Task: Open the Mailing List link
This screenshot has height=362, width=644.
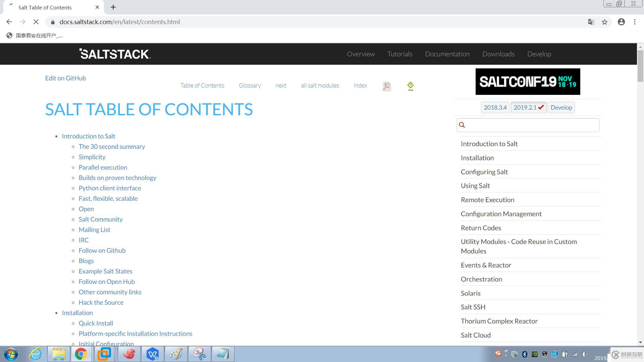Action: [x=94, y=230]
